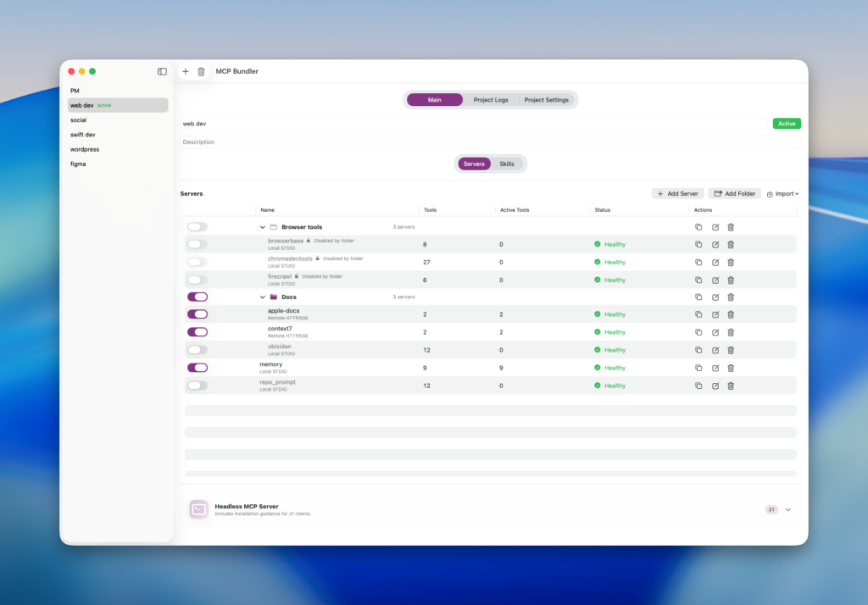Open the Import dropdown
The height and width of the screenshot is (605, 868).
coord(782,193)
